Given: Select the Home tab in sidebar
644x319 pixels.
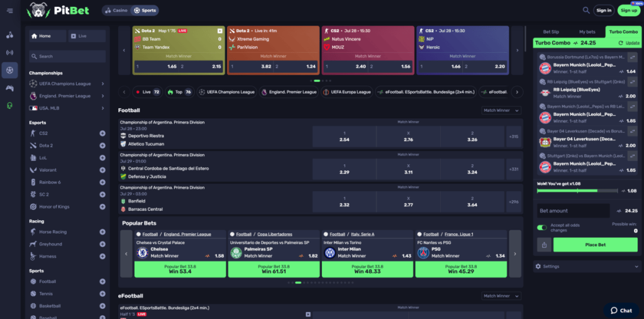Looking at the screenshot, I should (x=48, y=36).
